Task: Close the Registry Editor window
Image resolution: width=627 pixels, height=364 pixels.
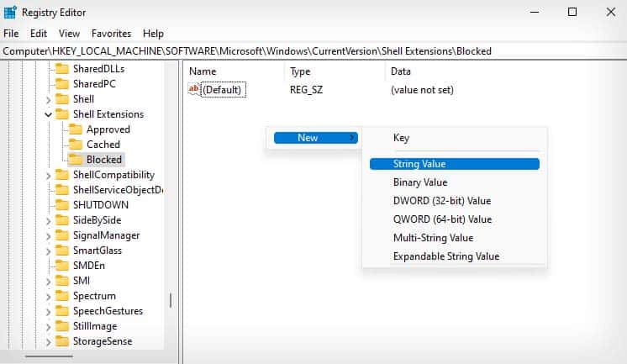Action: pyautogui.click(x=610, y=12)
